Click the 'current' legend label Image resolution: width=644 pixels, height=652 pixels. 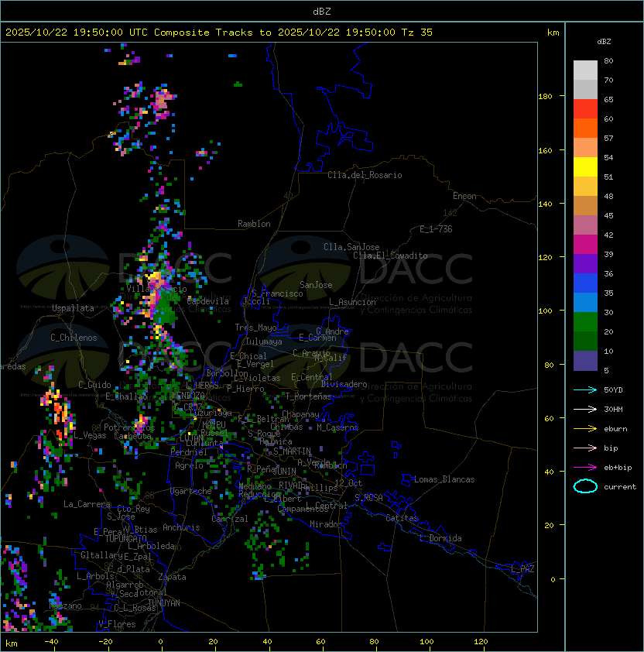click(x=620, y=487)
